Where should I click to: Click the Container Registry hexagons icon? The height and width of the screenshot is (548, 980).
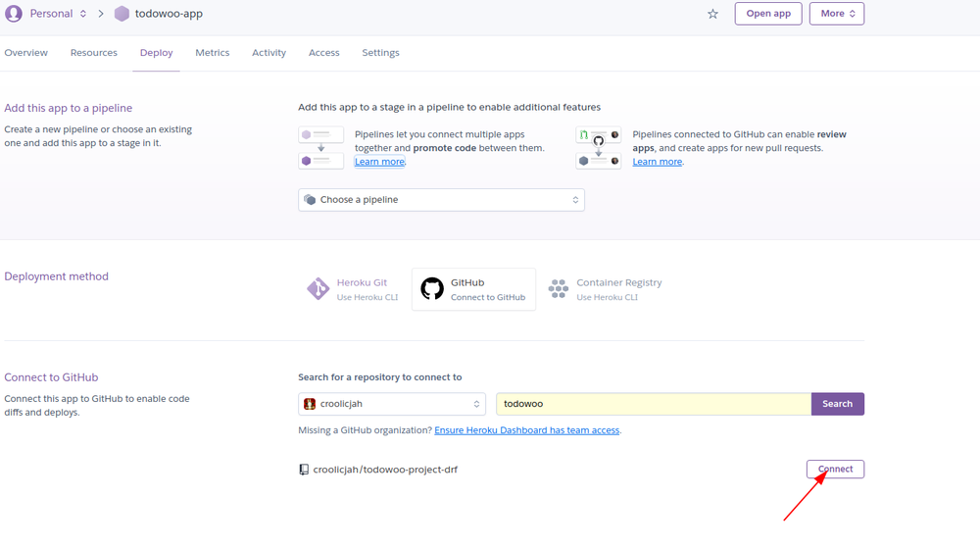coord(559,288)
